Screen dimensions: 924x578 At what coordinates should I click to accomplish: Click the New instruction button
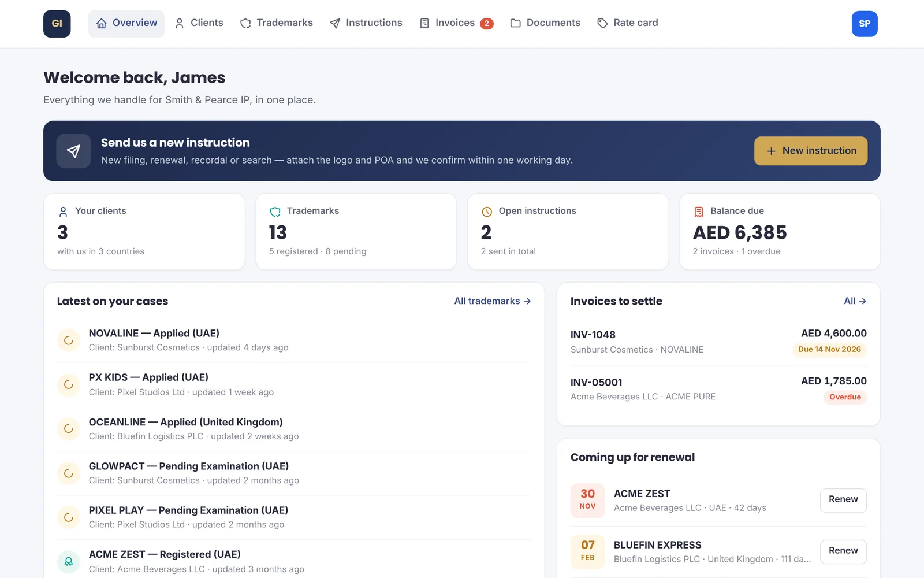coord(811,151)
